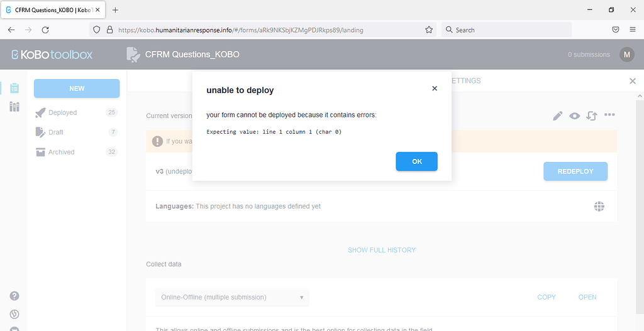This screenshot has width=644, height=331.
Task: Show Draft projects list
Action: [56, 133]
